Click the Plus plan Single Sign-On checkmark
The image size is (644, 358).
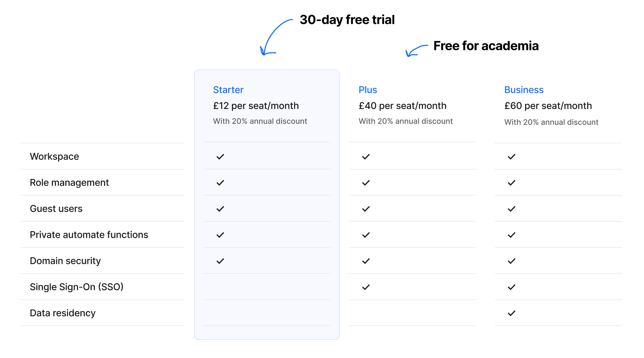[x=366, y=287]
